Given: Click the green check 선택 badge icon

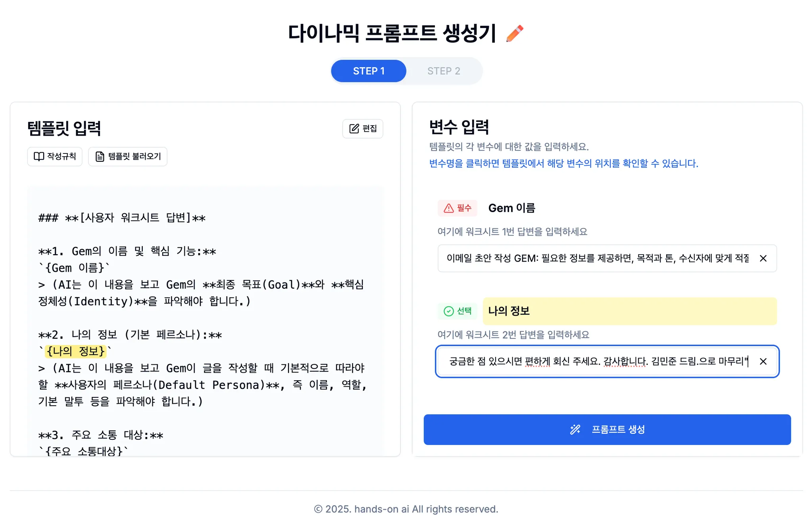Looking at the screenshot, I should 448,311.
